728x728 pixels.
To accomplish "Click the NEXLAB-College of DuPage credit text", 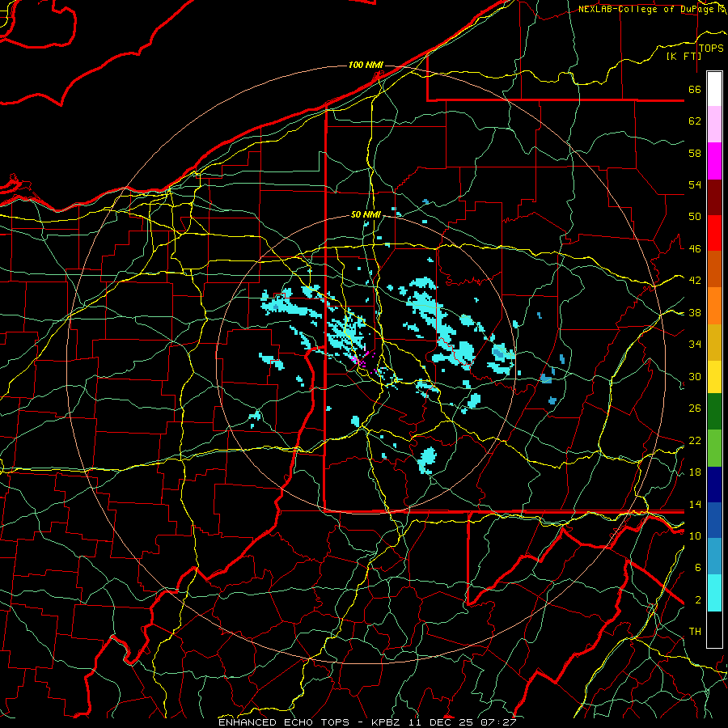I will (645, 9).
